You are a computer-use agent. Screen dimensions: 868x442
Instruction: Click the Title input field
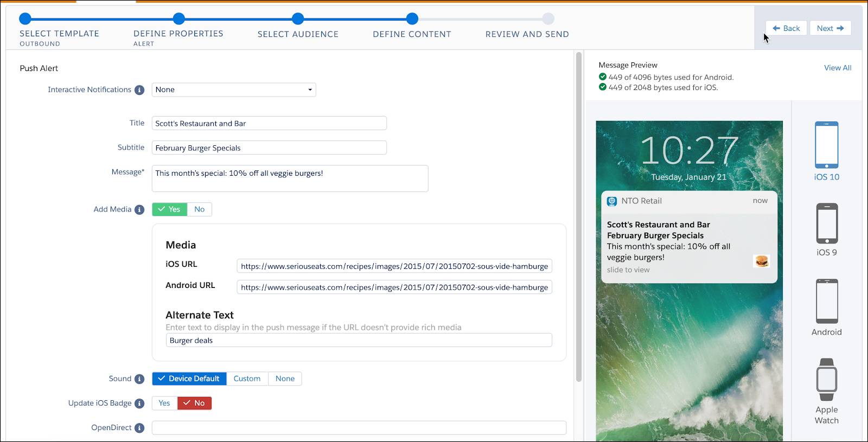(269, 123)
